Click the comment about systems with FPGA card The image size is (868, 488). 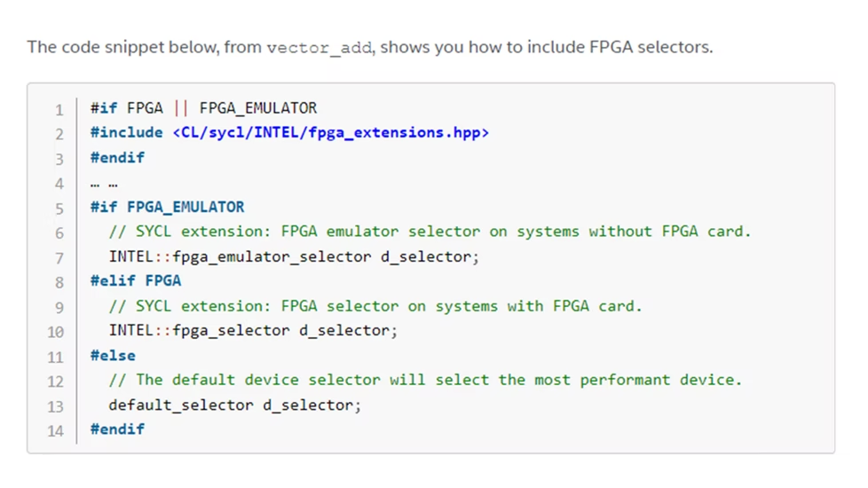pyautogui.click(x=375, y=306)
